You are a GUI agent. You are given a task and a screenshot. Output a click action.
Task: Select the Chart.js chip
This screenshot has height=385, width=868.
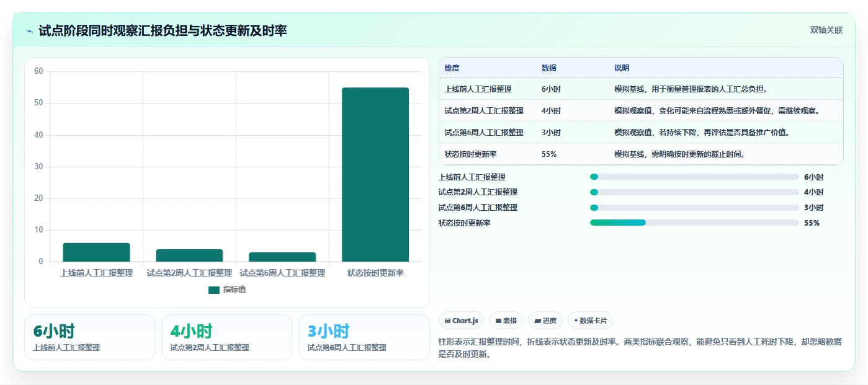[x=461, y=321]
